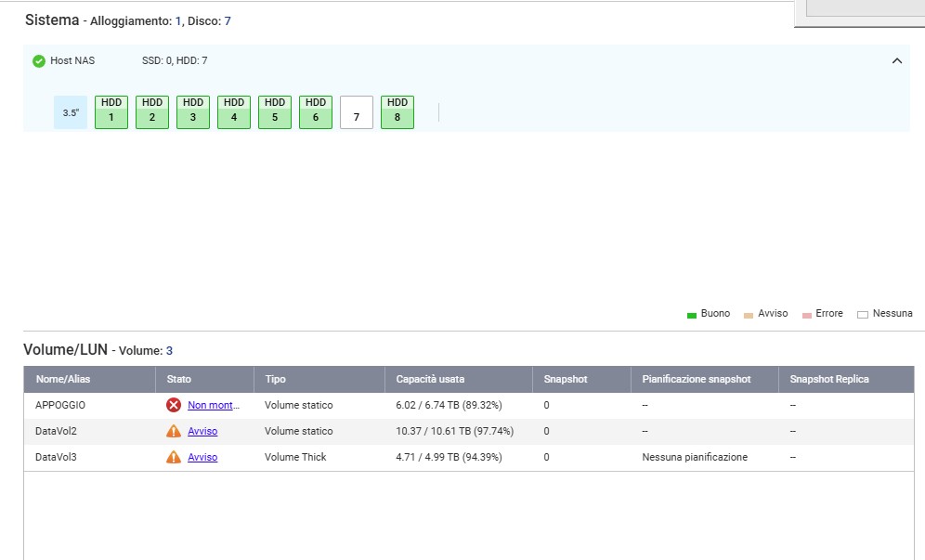Click the HDD 3 drive slot

pyautogui.click(x=193, y=111)
